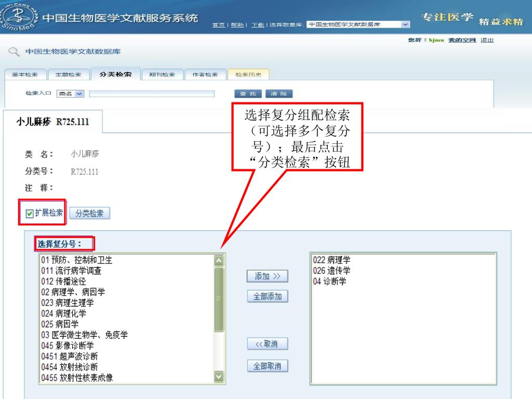The image size is (532, 399).
Task: Open the 下载 link
Action: [258, 25]
